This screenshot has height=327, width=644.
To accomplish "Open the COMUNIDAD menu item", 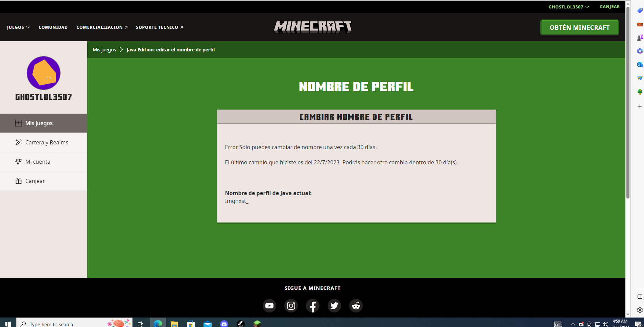I will 53,27.
